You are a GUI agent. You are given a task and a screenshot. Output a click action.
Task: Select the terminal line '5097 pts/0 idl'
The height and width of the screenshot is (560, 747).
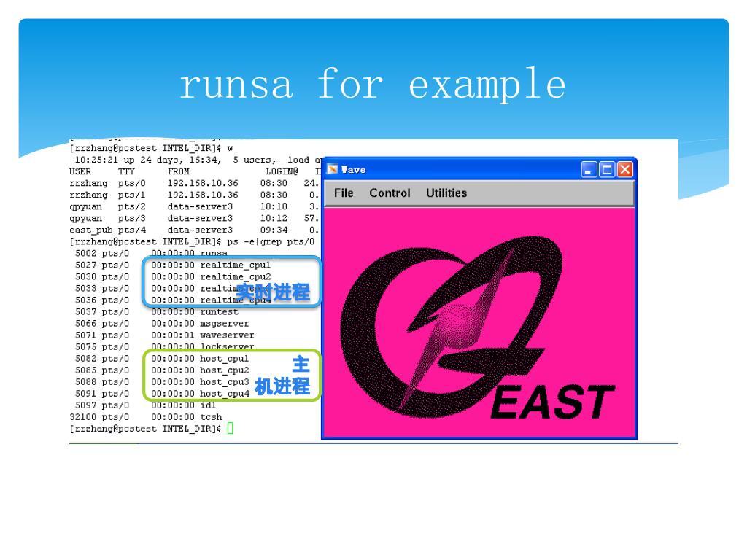145,405
